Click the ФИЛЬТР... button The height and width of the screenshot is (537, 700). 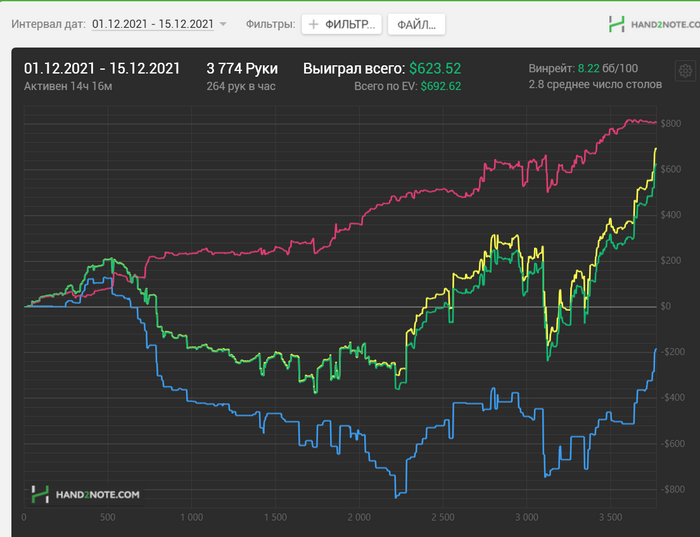[x=342, y=24]
